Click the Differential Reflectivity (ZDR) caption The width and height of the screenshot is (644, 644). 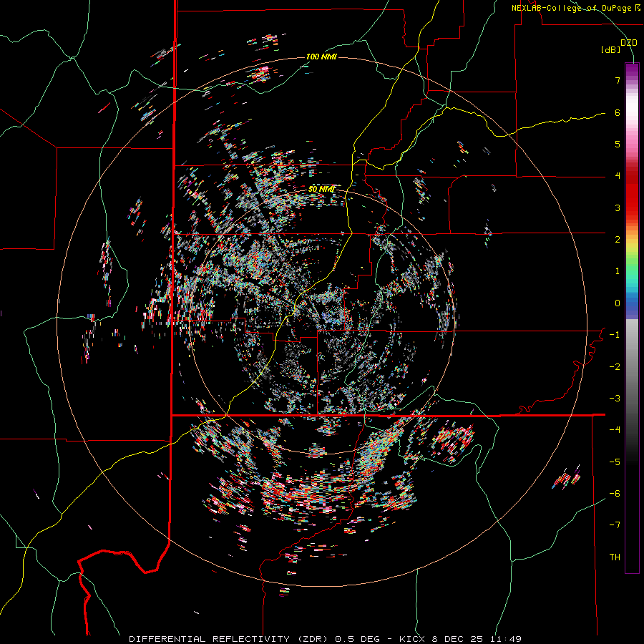tap(325, 639)
